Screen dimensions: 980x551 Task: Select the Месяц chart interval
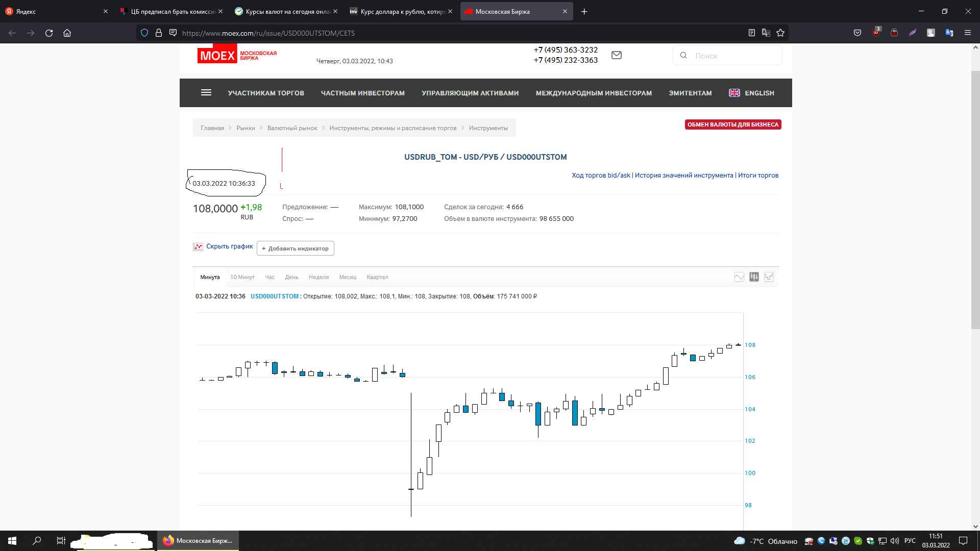pos(348,277)
